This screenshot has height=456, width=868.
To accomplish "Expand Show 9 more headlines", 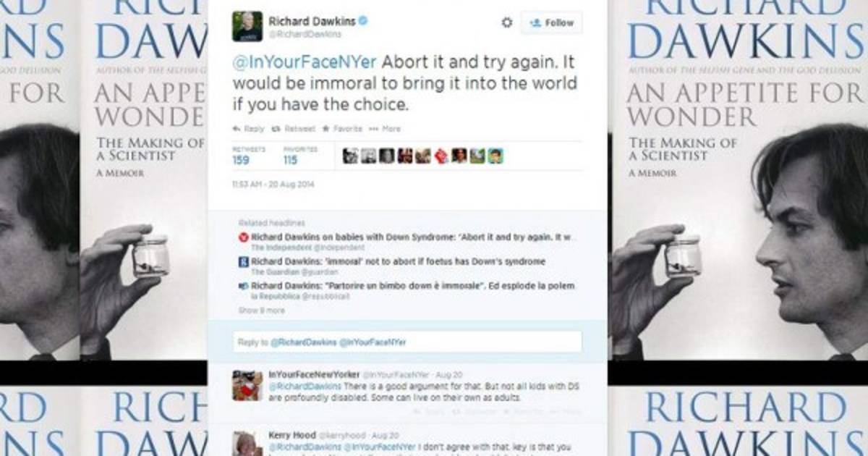I will coord(262,310).
